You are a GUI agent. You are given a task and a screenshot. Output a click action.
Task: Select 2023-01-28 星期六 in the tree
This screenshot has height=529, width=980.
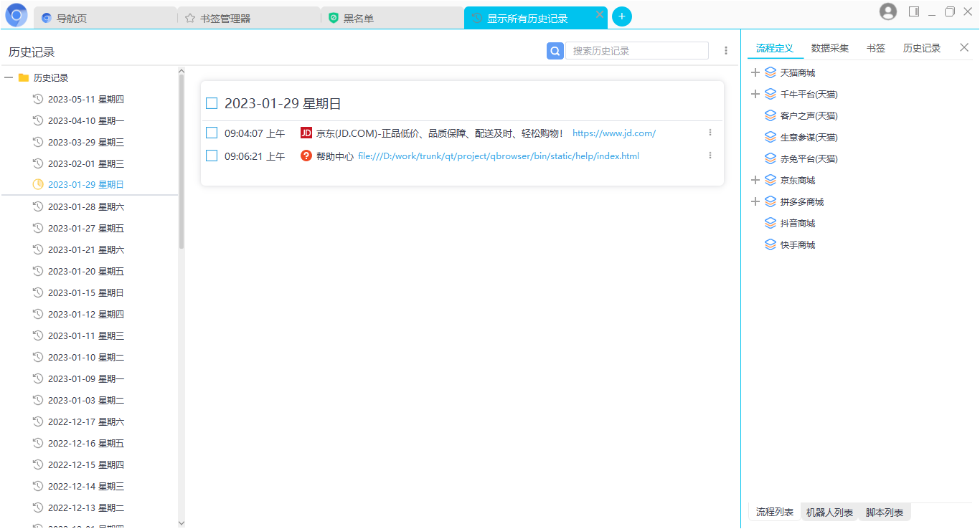tap(86, 206)
